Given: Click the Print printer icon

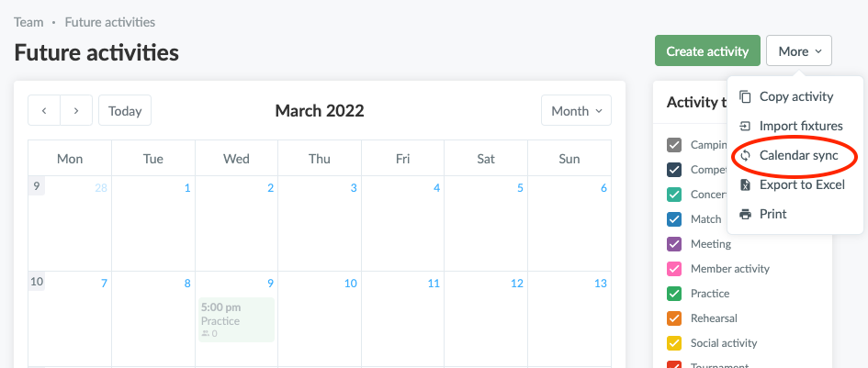Looking at the screenshot, I should [746, 214].
